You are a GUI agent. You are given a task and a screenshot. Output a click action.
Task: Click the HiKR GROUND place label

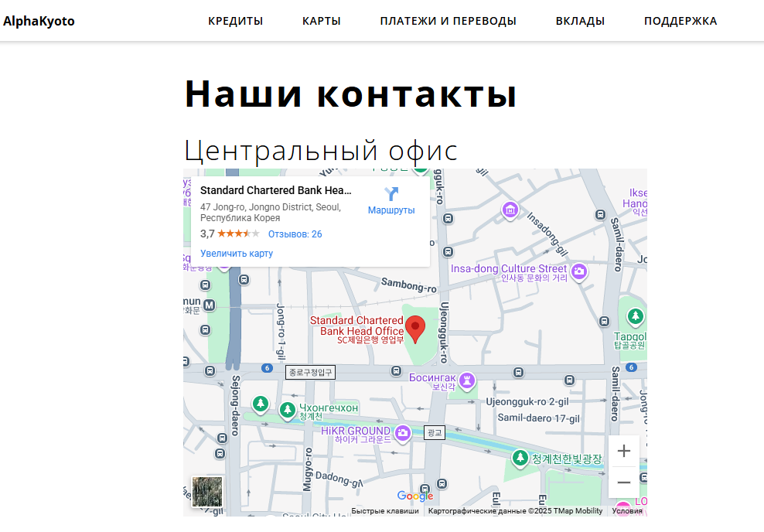click(x=356, y=435)
